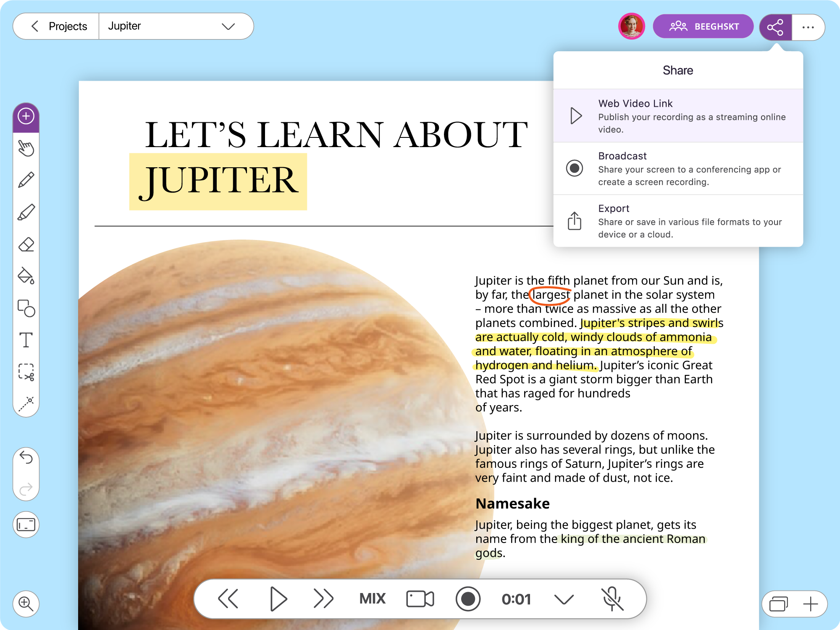Add a new slide with plus
This screenshot has width=840, height=630.
811,604
